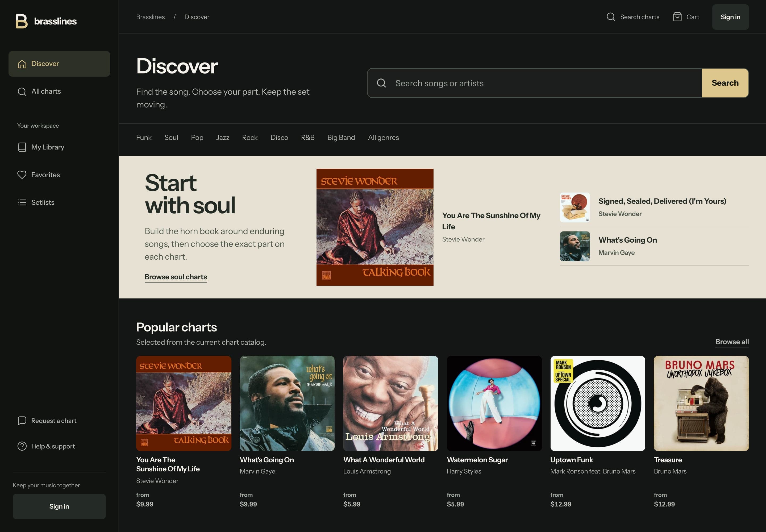Click the Favorites heart icon

click(22, 175)
